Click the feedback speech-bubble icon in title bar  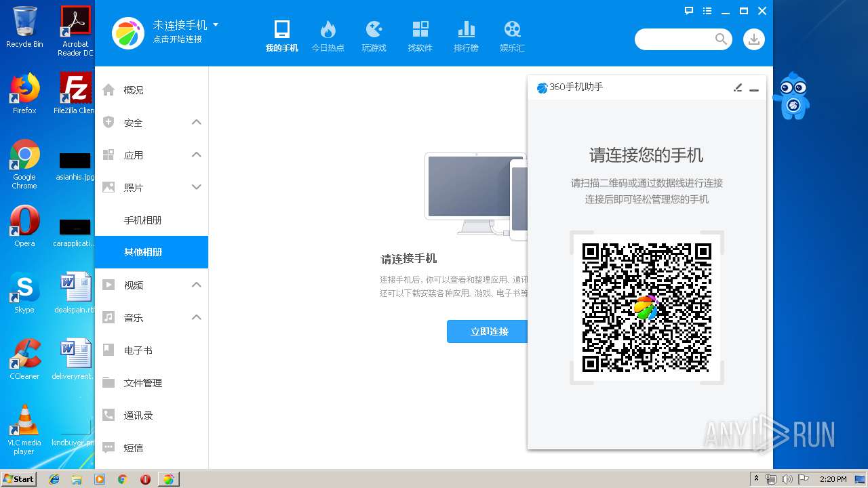[x=689, y=11]
